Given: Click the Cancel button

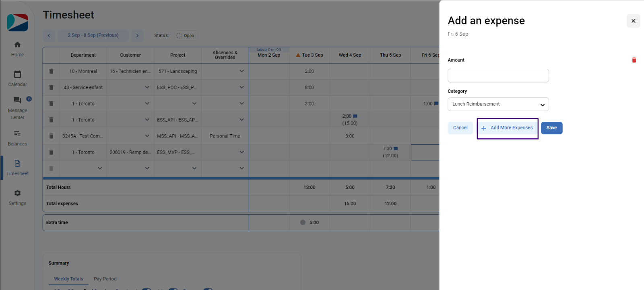Looking at the screenshot, I should coord(460,128).
